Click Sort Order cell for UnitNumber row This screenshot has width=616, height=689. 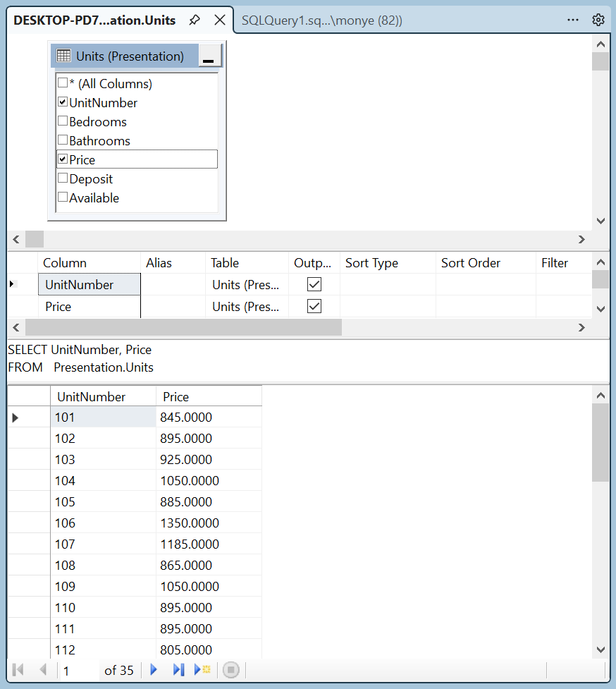tap(486, 284)
